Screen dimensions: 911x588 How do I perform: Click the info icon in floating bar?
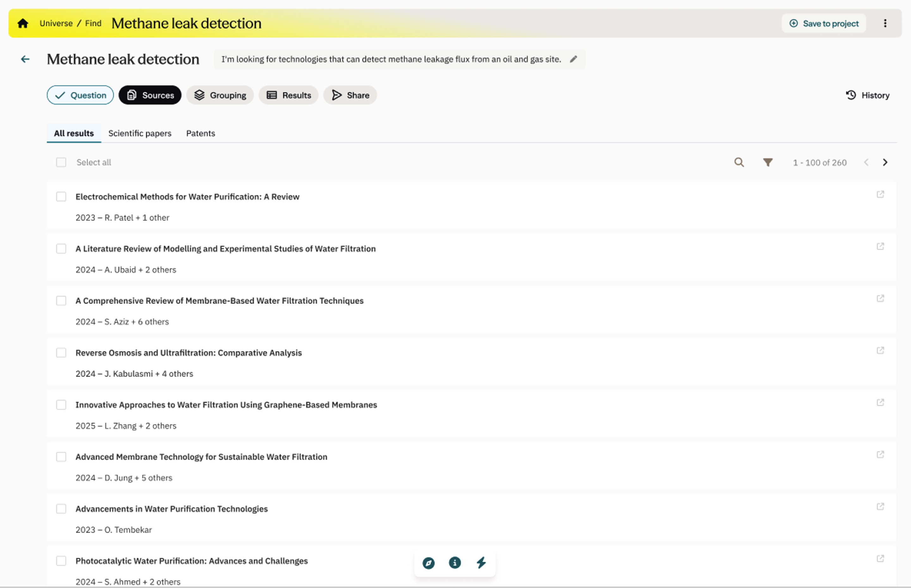[x=455, y=562]
